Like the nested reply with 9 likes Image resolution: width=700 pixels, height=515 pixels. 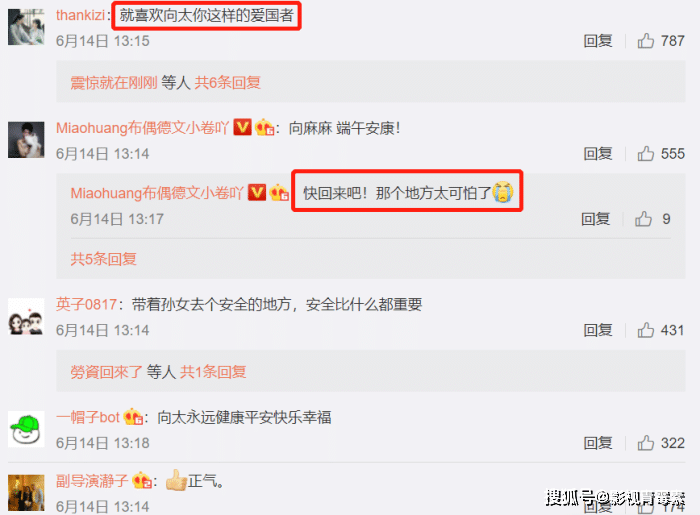643,219
